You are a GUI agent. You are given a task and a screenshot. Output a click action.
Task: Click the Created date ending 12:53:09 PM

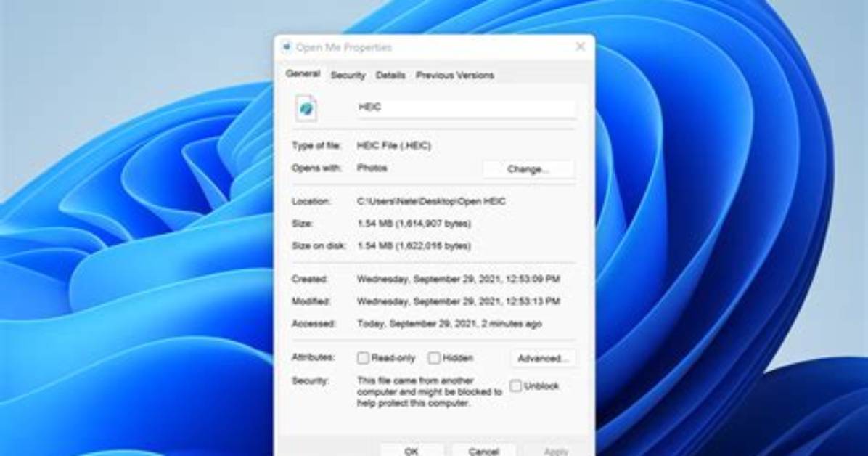[459, 279]
